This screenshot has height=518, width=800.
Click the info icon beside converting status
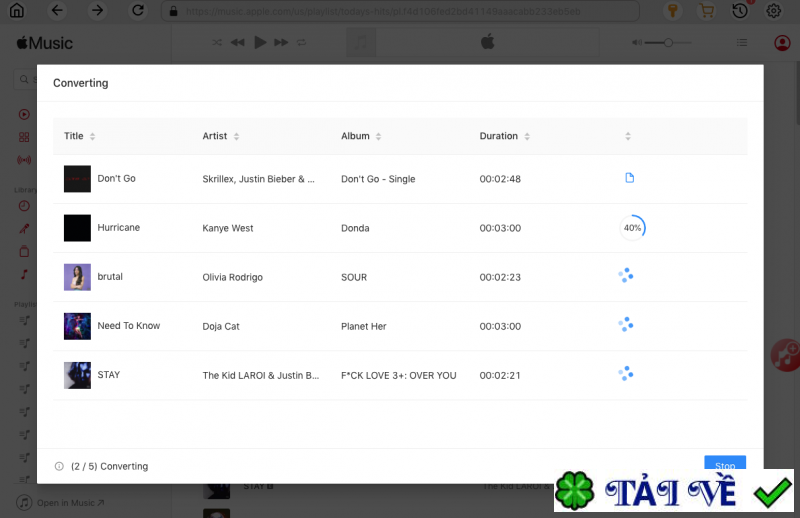click(59, 466)
